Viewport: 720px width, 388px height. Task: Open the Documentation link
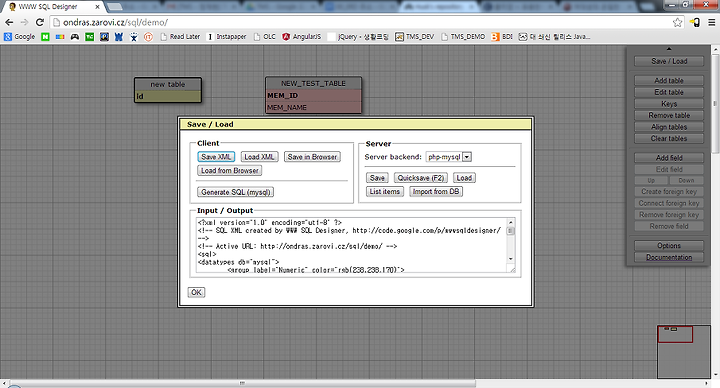click(x=669, y=257)
